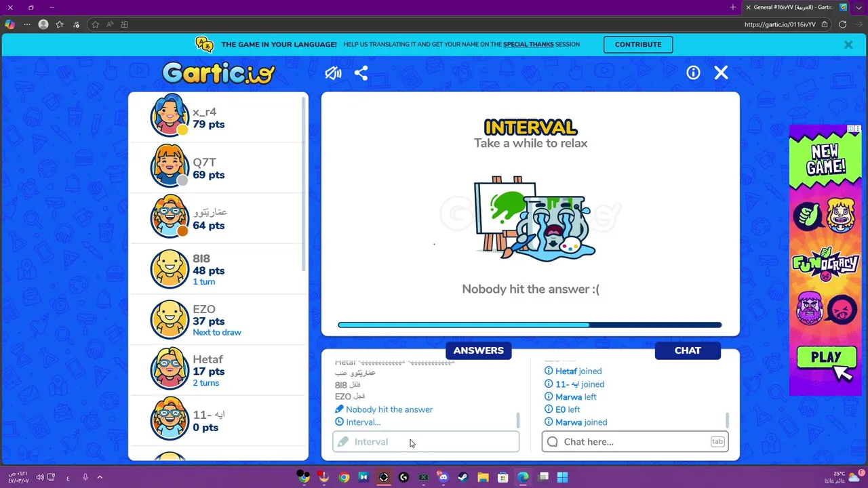
Task: Open the Windows Start button
Action: (x=562, y=477)
